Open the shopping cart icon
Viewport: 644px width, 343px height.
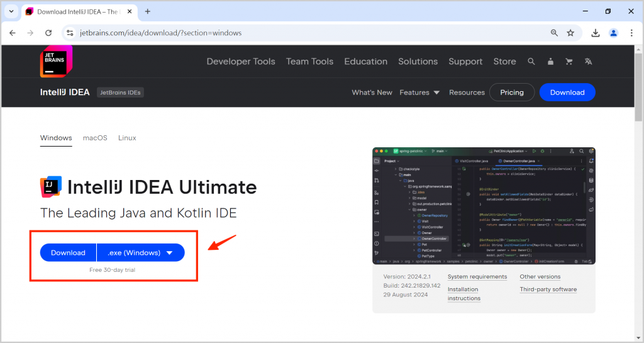tap(569, 62)
